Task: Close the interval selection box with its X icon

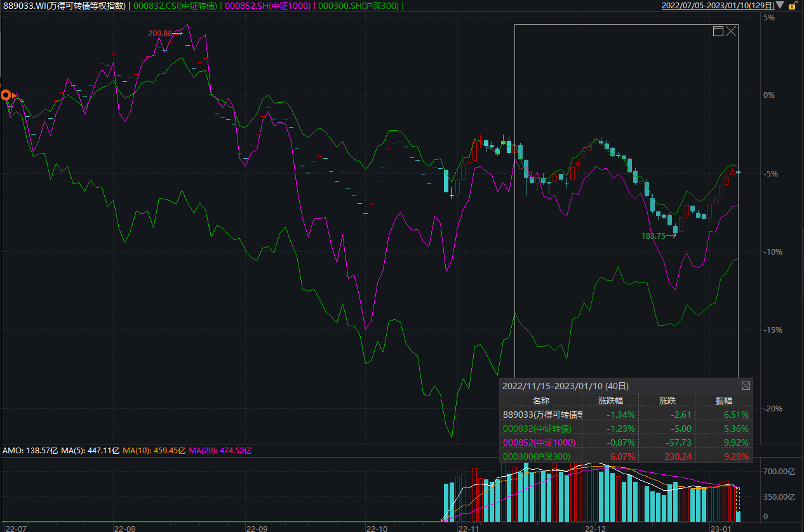Action: pyautogui.click(x=731, y=31)
